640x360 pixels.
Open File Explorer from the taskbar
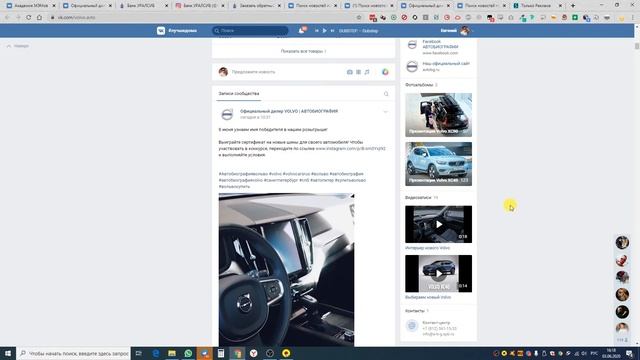pyautogui.click(x=172, y=353)
